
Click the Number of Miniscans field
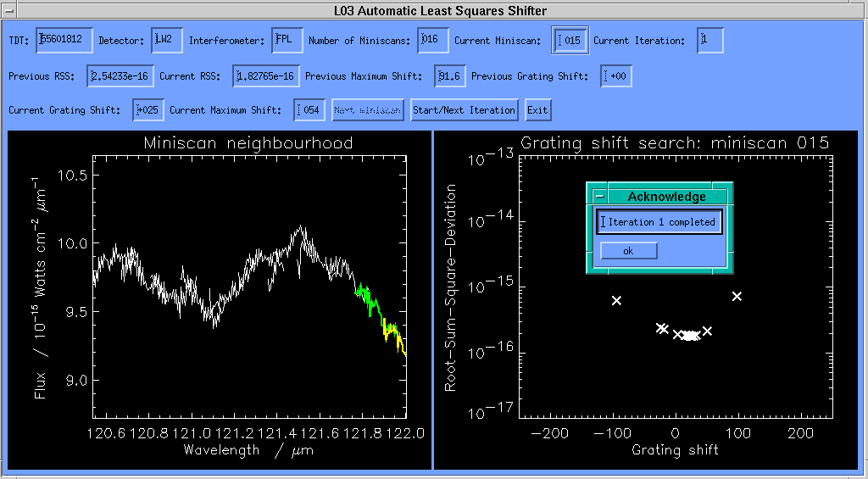pyautogui.click(x=433, y=41)
